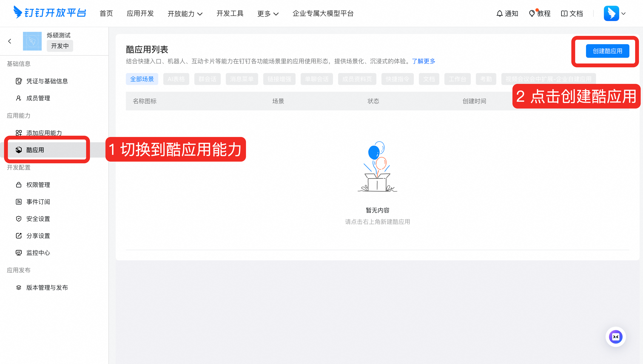
Task: Click the 名称图标 column header
Action: tap(144, 101)
